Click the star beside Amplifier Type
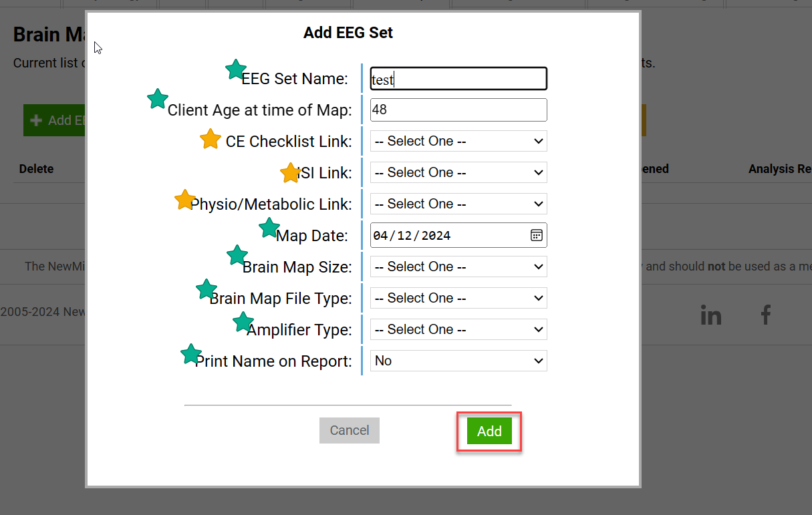The image size is (812, 515). tap(243, 322)
